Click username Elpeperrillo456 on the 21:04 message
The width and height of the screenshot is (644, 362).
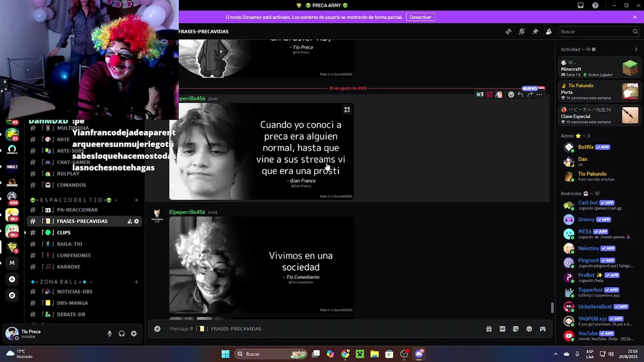tap(187, 212)
